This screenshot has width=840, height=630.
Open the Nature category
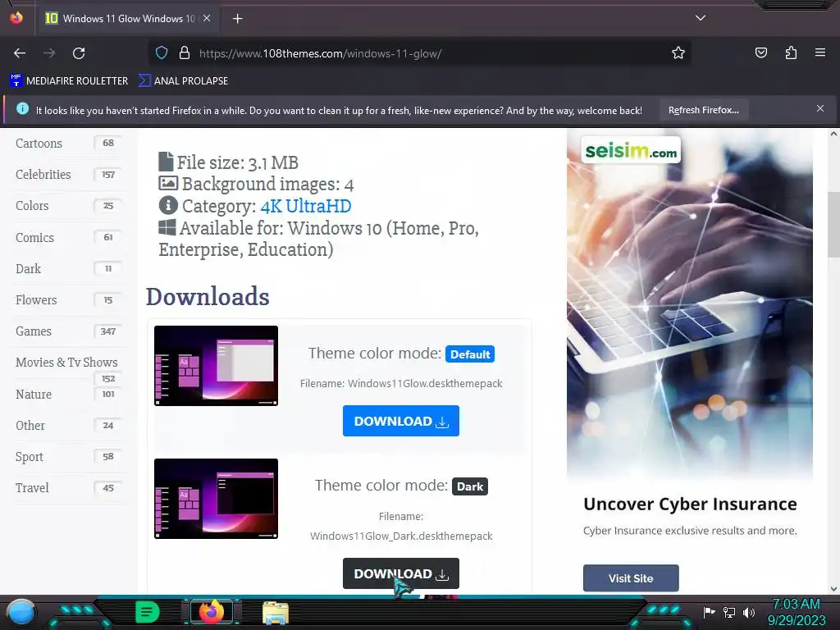pos(33,395)
